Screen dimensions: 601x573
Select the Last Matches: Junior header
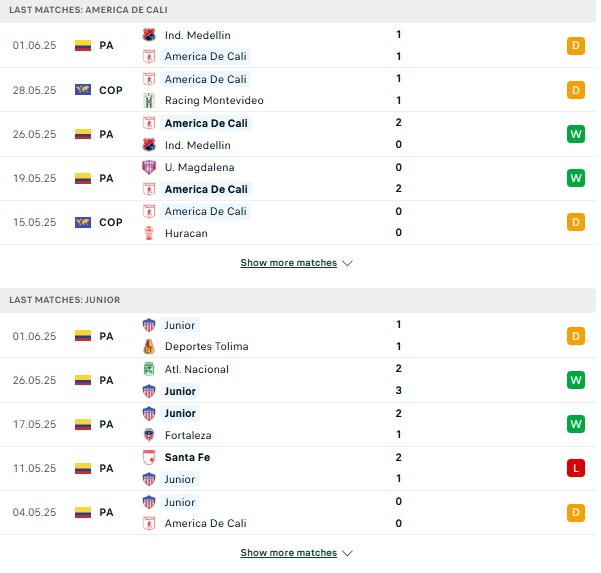click(x=298, y=300)
